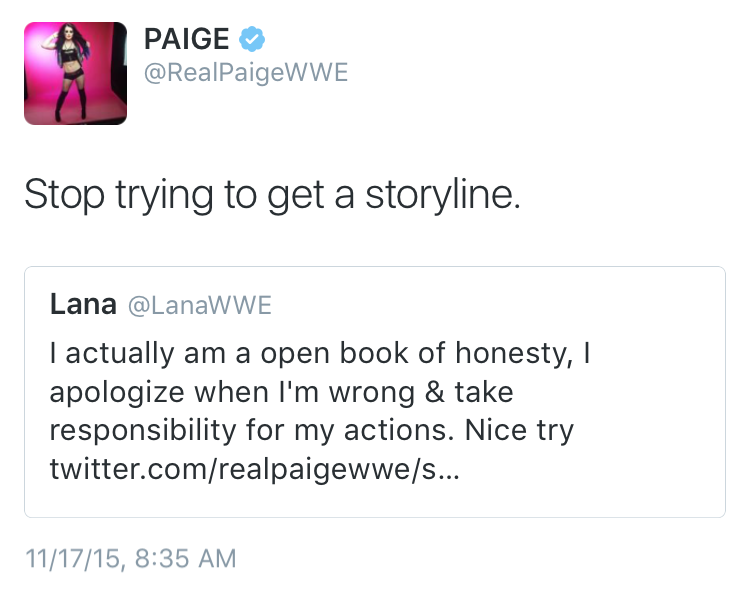
Task: Follow the twitter.com/realpaigewwe/s… link
Action: (x=254, y=468)
